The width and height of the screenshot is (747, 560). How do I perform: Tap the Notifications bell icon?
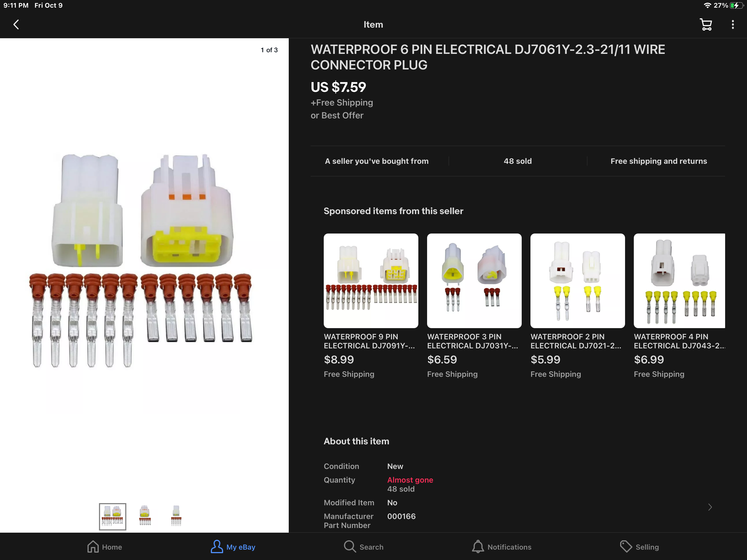[478, 547]
